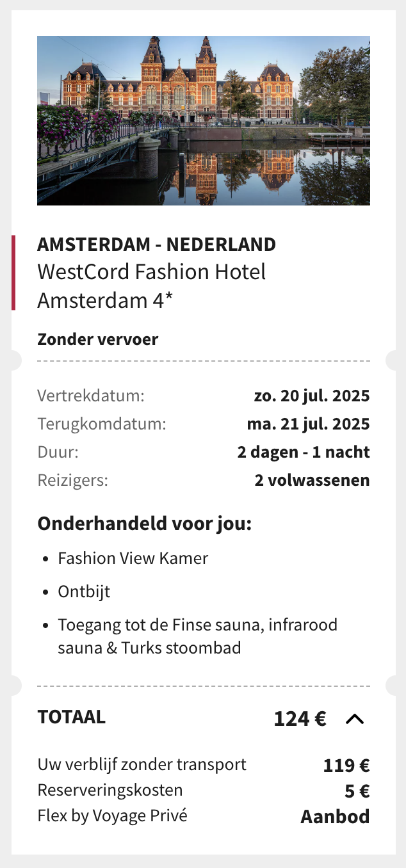The height and width of the screenshot is (868, 406).
Task: Click the departure date zo. 20 jul. 2025
Action: point(312,396)
